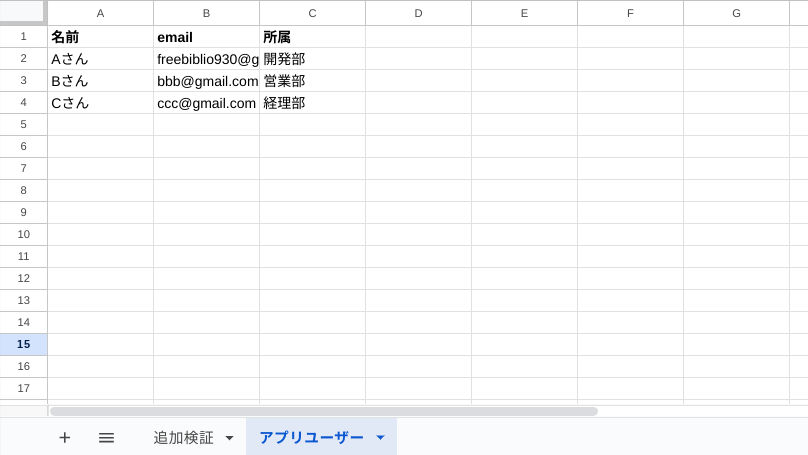808x455 pixels.
Task: Click the 所属 header cell
Action: coord(312,37)
